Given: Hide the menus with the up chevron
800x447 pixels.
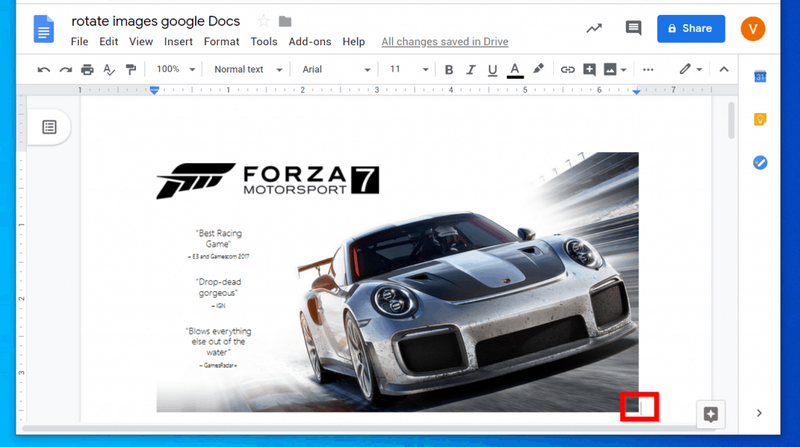Looking at the screenshot, I should 723,69.
